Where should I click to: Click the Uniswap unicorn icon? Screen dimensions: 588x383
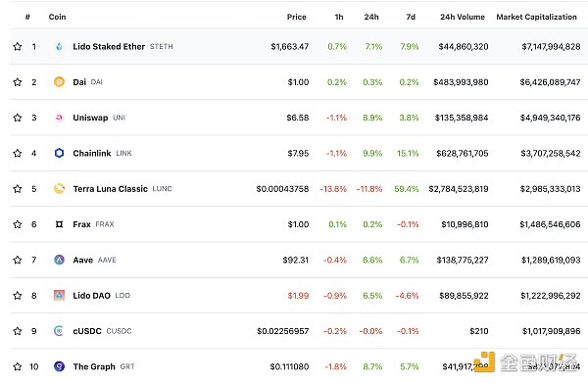[x=59, y=118]
